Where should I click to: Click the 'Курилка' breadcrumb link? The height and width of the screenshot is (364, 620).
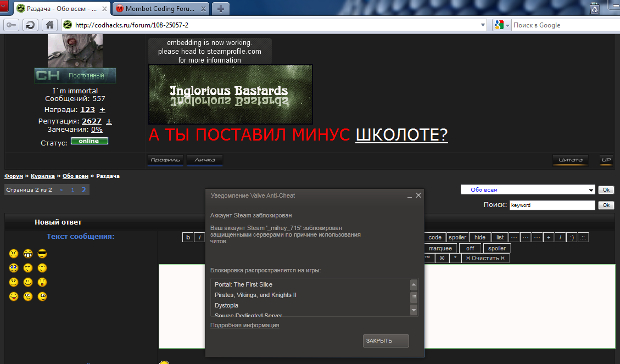(43, 176)
